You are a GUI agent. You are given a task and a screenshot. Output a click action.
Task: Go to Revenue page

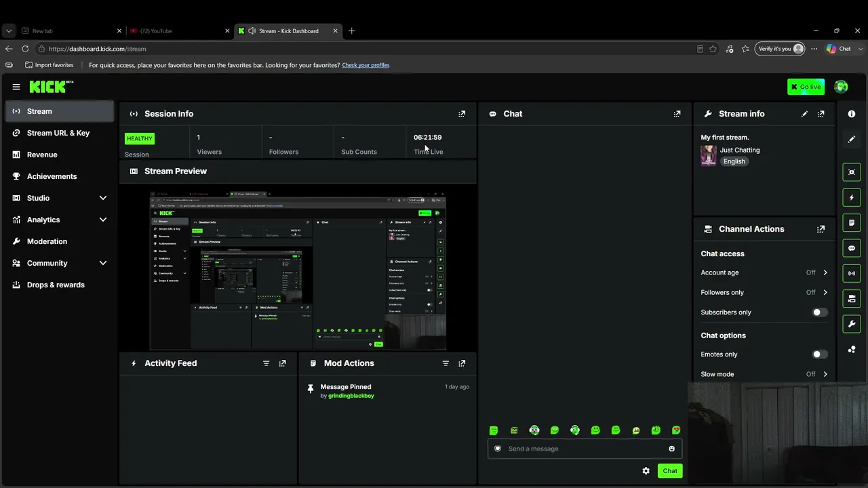(60, 155)
